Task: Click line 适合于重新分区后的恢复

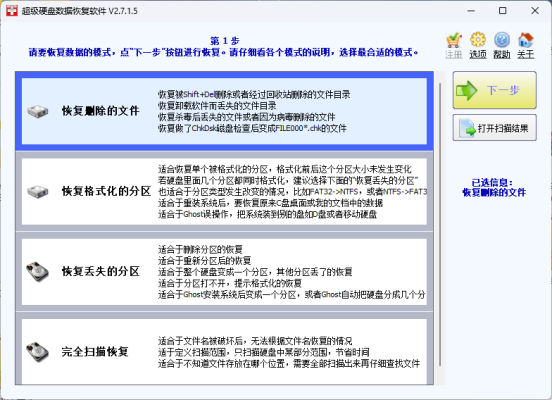Action: pyautogui.click(x=204, y=261)
